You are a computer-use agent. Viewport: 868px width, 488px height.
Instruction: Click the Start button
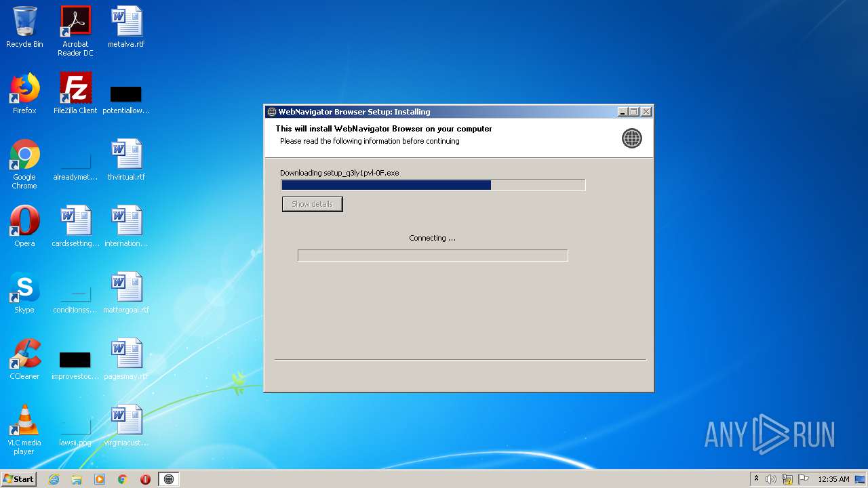click(x=18, y=479)
